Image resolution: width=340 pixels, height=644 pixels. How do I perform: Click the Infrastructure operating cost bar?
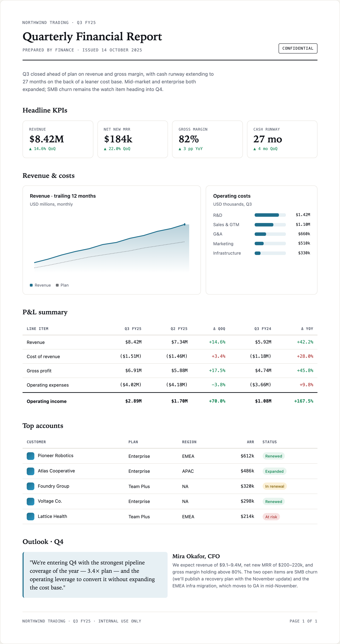click(270, 253)
